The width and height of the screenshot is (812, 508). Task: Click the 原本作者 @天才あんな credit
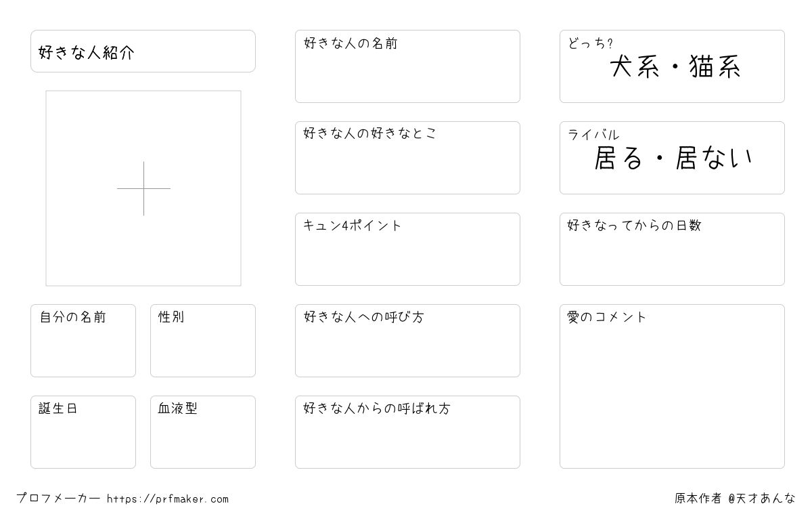(736, 499)
